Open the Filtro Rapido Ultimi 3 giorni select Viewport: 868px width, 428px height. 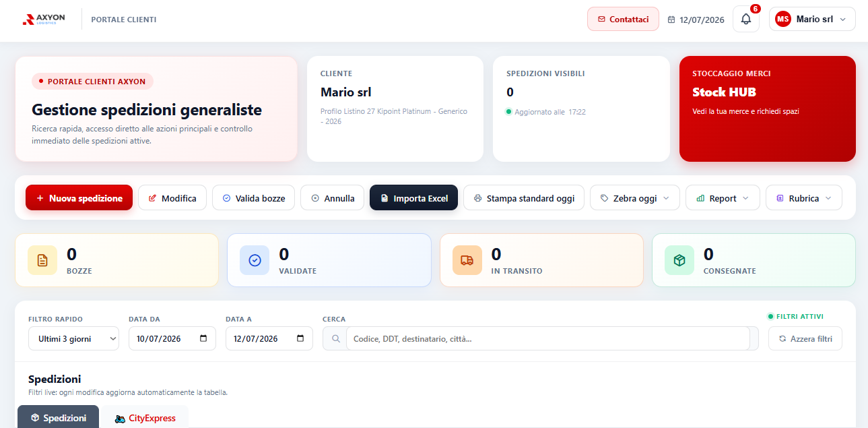73,338
